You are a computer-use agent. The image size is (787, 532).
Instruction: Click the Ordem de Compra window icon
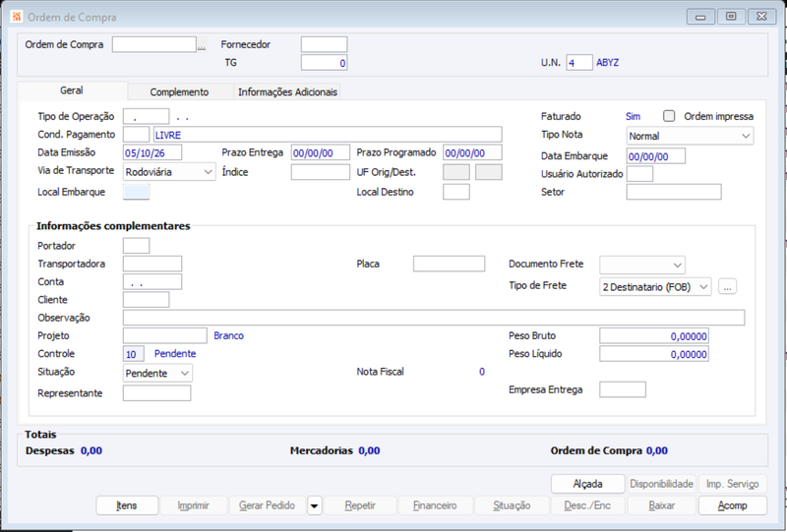17,17
